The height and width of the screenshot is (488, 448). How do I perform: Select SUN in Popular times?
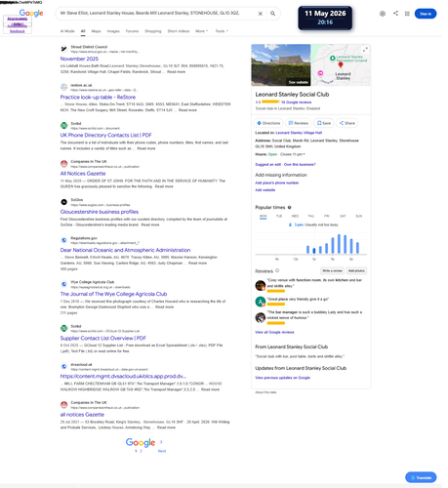[x=359, y=217]
